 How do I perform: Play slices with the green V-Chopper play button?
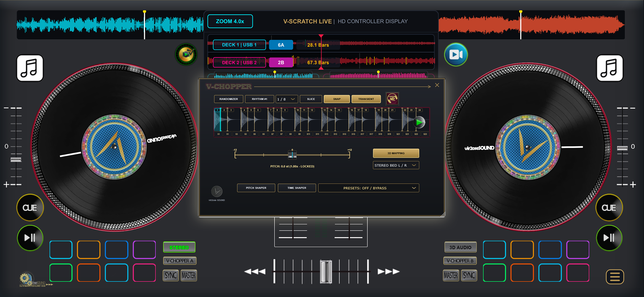(x=419, y=122)
